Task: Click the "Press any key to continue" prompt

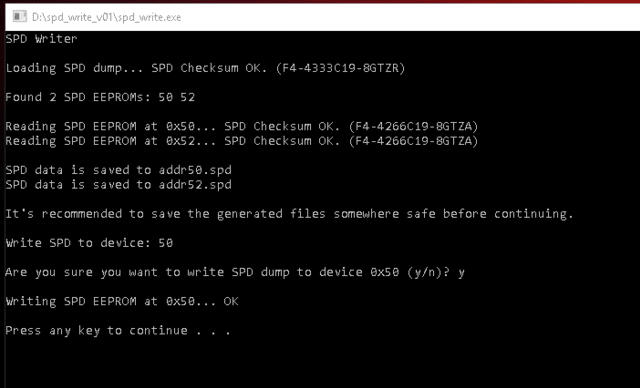Action: point(118,330)
